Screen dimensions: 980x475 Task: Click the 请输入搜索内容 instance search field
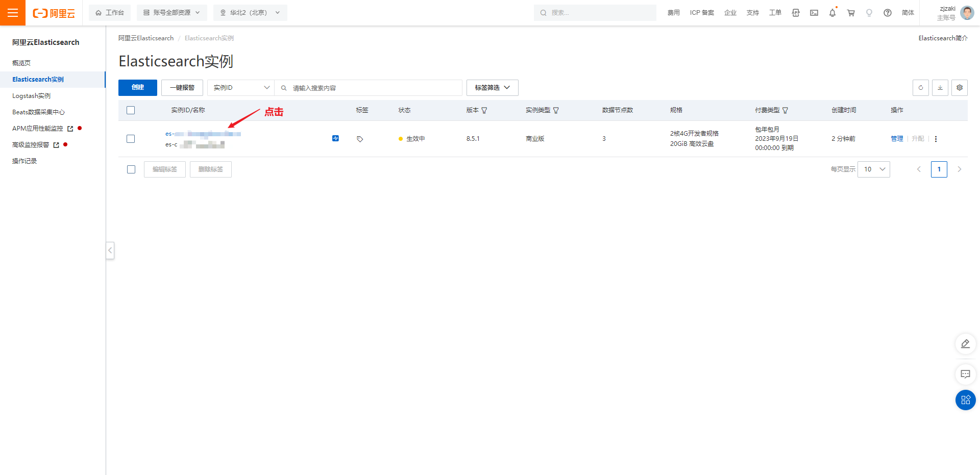point(369,88)
